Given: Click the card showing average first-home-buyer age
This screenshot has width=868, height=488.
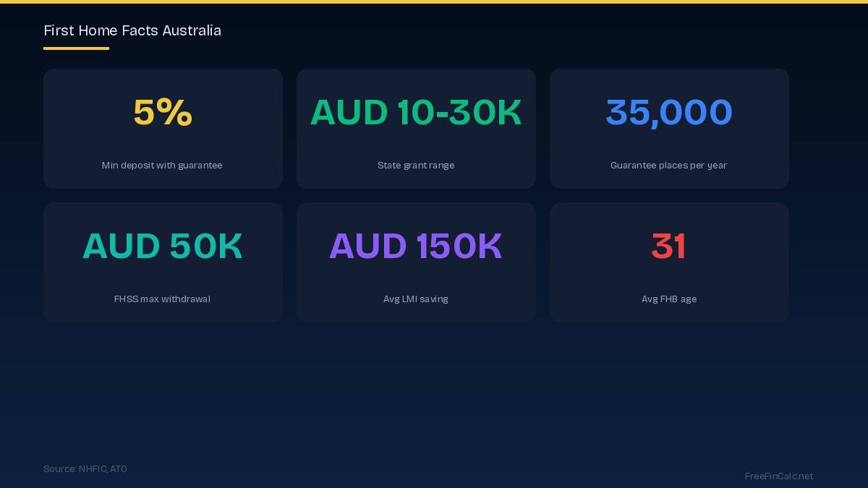Looking at the screenshot, I should click(669, 271).
